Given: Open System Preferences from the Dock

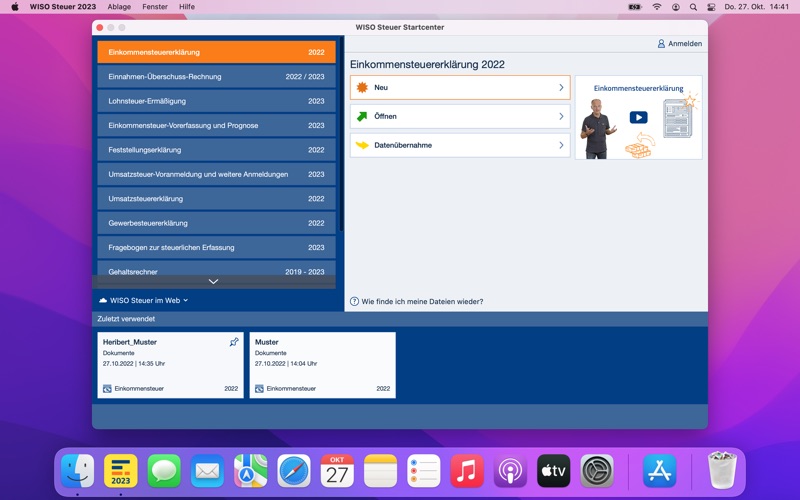Looking at the screenshot, I should pos(597,470).
